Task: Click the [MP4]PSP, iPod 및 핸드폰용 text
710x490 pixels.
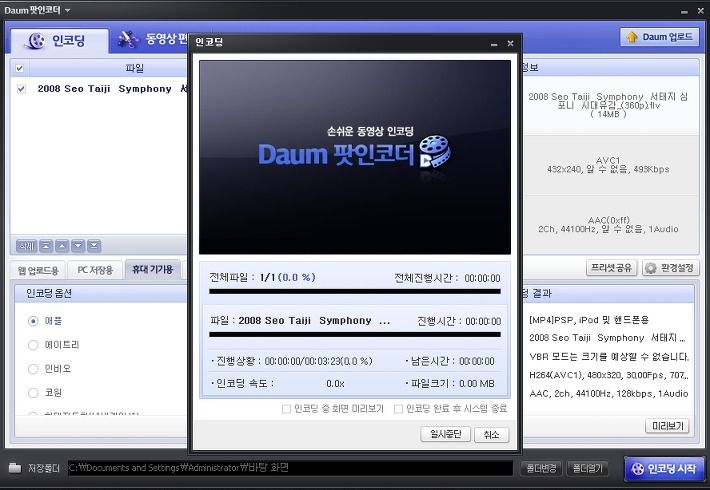Action: coord(589,320)
